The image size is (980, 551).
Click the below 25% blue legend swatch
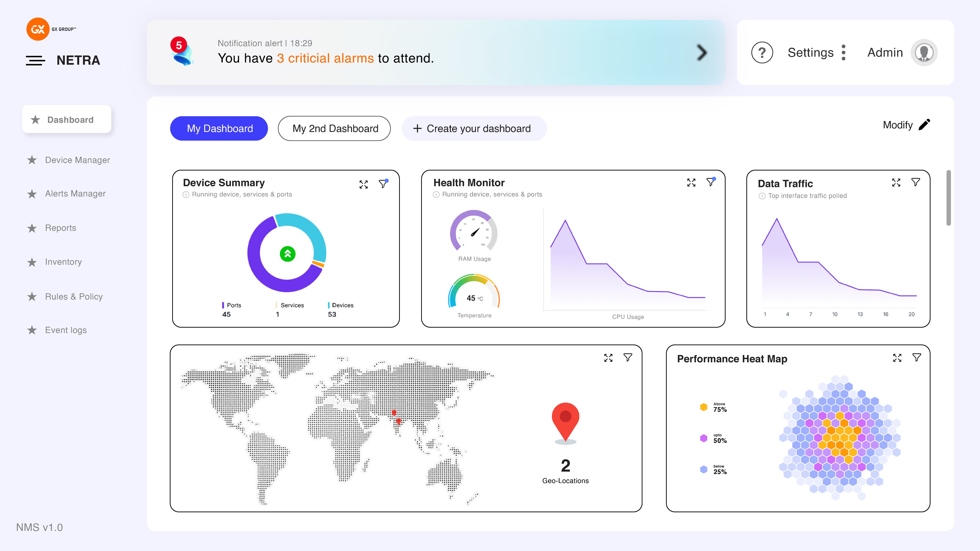click(703, 469)
